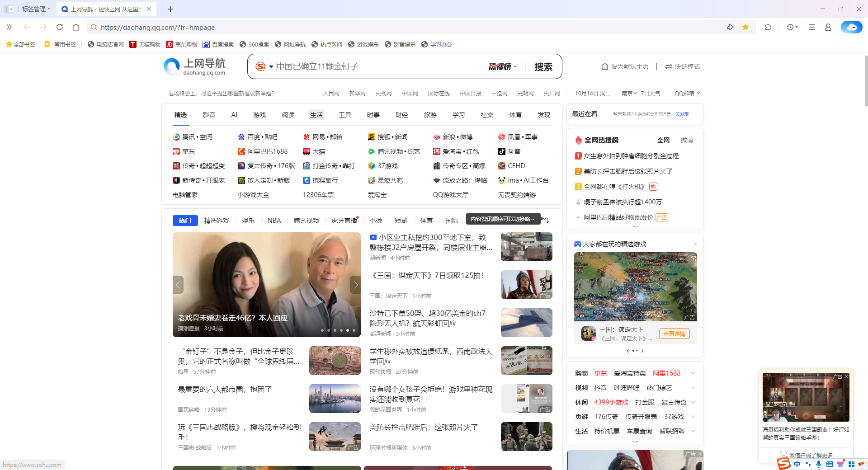
Task: Open the browser extensions puzzle icon
Action: click(768, 27)
